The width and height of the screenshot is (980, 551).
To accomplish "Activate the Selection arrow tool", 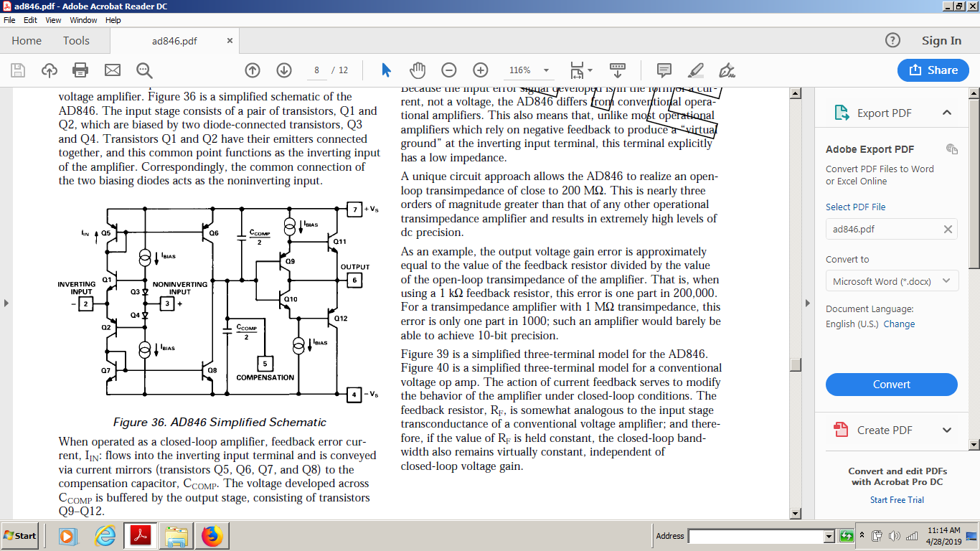I will 386,70.
